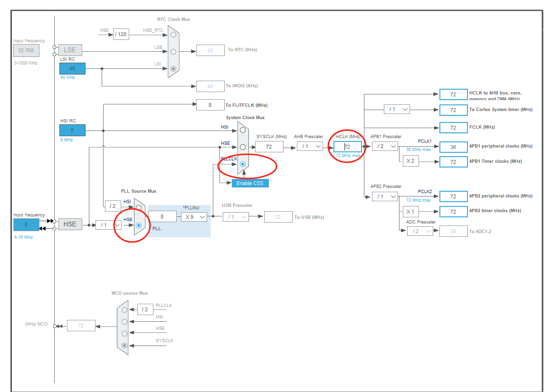Select SYSCLK on MCO source Mux
552x392 pixels.
pyautogui.click(x=124, y=345)
